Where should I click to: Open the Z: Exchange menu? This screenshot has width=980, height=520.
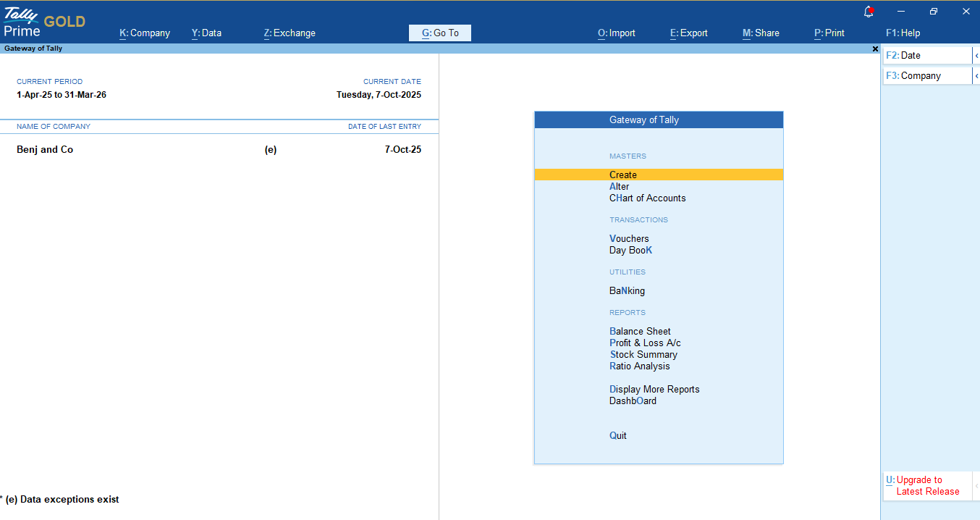[290, 33]
